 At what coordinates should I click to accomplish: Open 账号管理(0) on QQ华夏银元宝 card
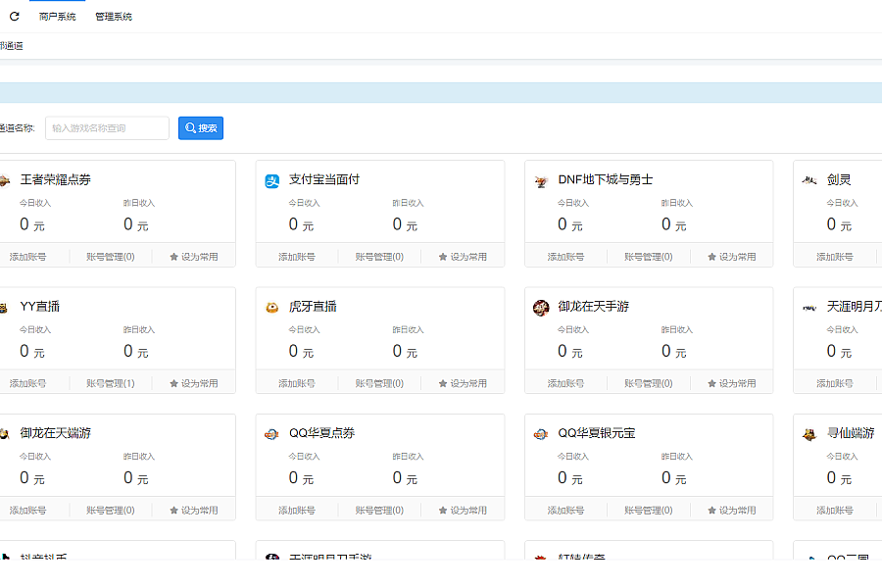coord(648,511)
